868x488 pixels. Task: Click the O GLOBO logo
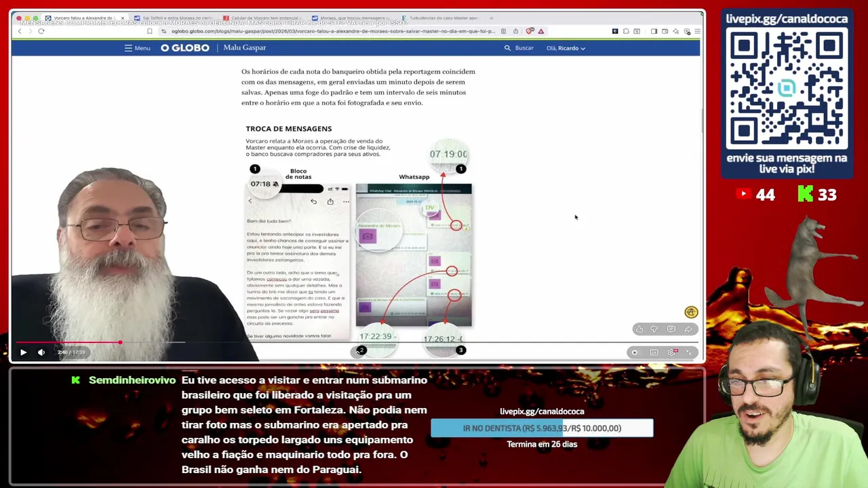click(x=185, y=48)
